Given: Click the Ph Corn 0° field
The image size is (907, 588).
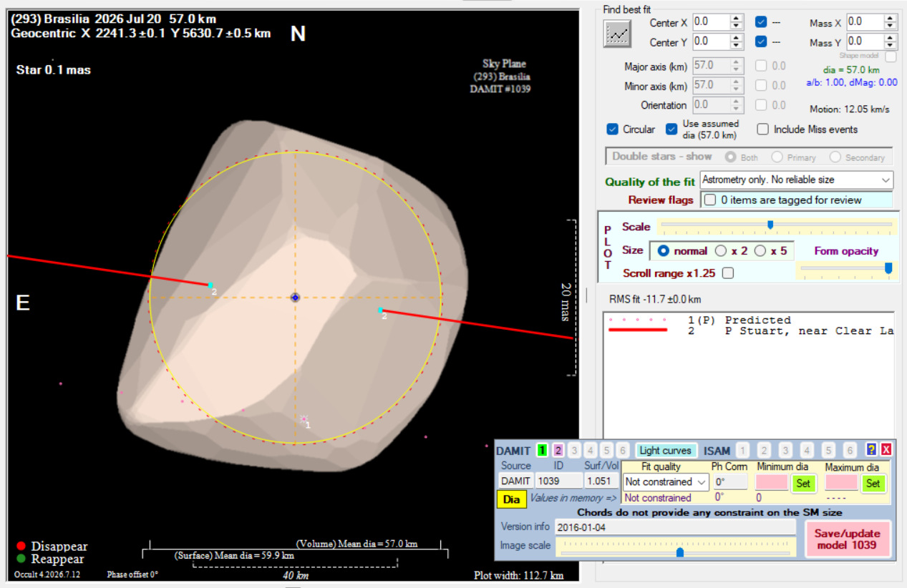Looking at the screenshot, I should point(729,481).
